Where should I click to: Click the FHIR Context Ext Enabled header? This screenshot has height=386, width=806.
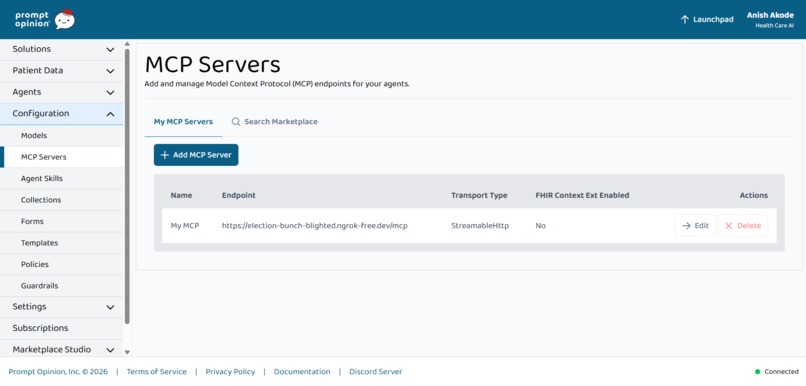[582, 195]
